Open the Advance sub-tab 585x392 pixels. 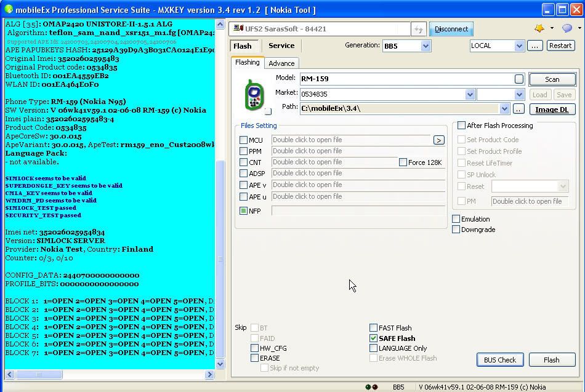281,63
